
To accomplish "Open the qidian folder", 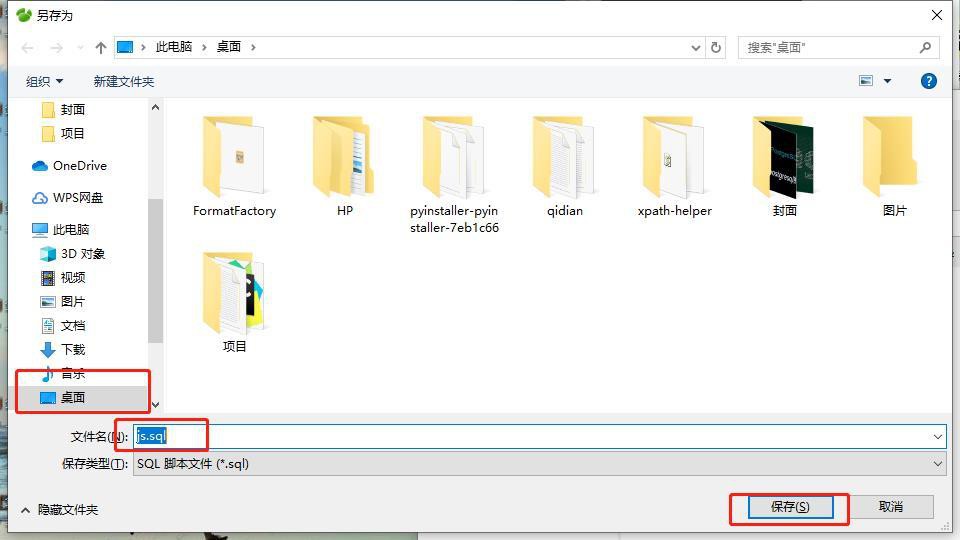I will tap(564, 167).
